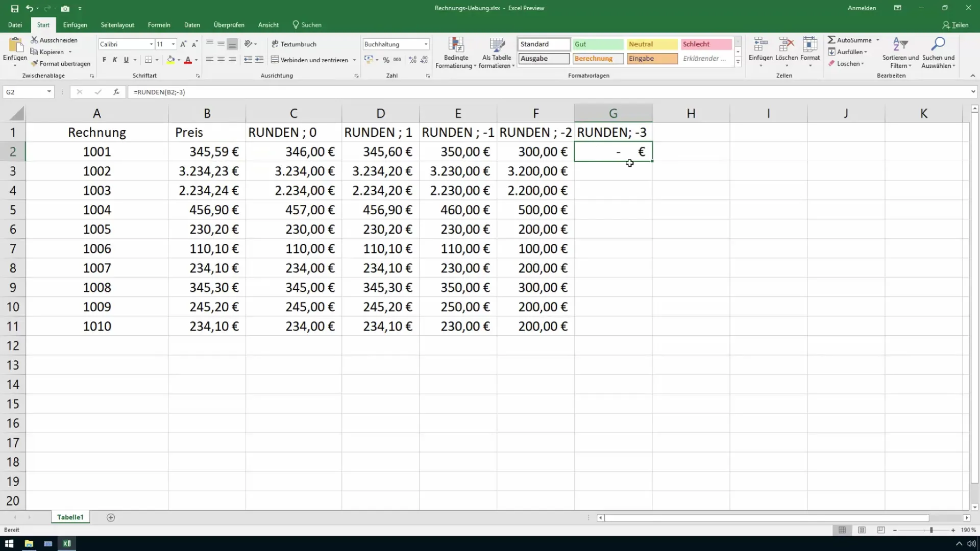Expand the Ausfüllen dropdown
Image resolution: width=980 pixels, height=551 pixels.
tap(866, 52)
